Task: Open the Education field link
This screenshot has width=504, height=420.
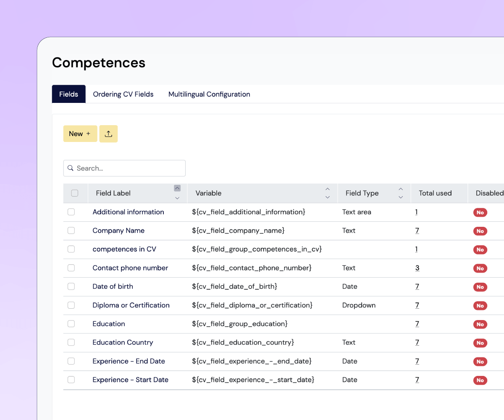Action: [109, 324]
